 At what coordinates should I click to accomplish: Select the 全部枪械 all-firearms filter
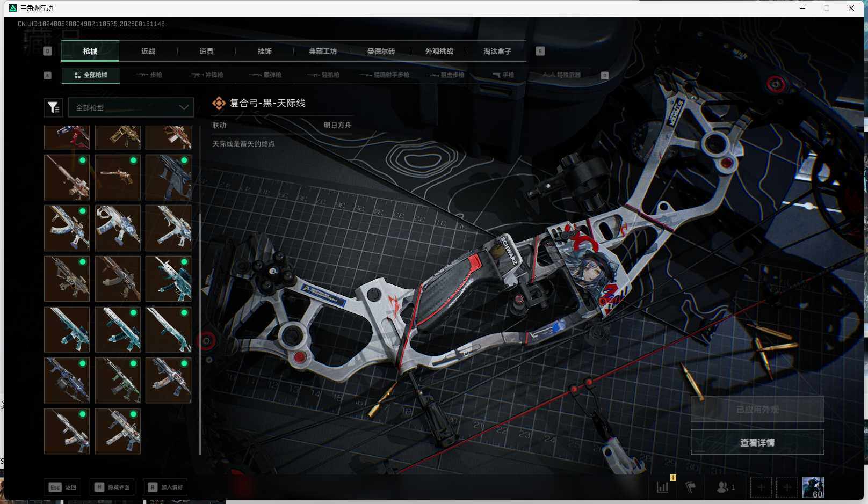click(91, 75)
